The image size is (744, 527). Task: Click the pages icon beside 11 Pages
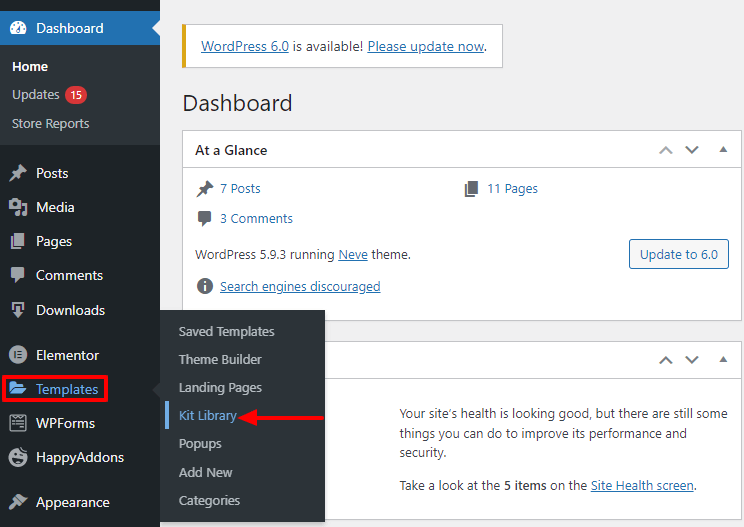coord(471,189)
